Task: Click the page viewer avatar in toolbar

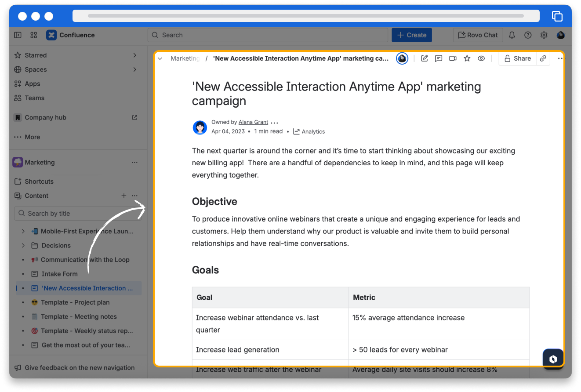Action: click(x=402, y=58)
